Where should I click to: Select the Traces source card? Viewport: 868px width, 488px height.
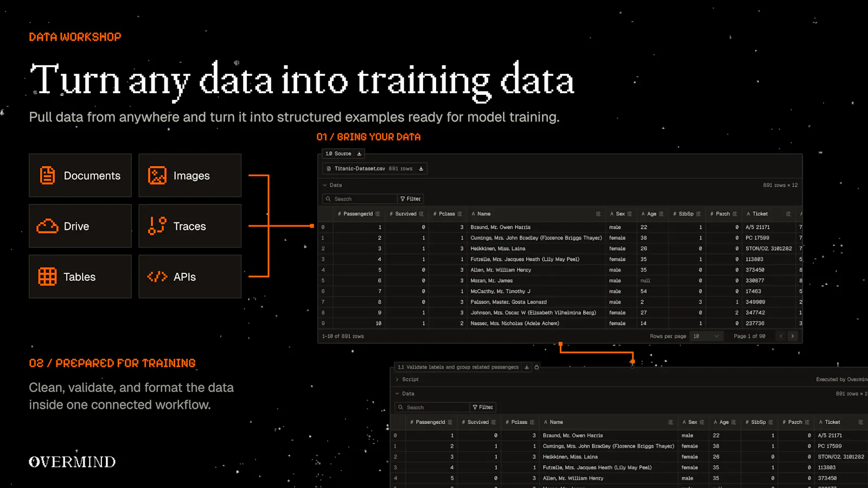pos(190,226)
